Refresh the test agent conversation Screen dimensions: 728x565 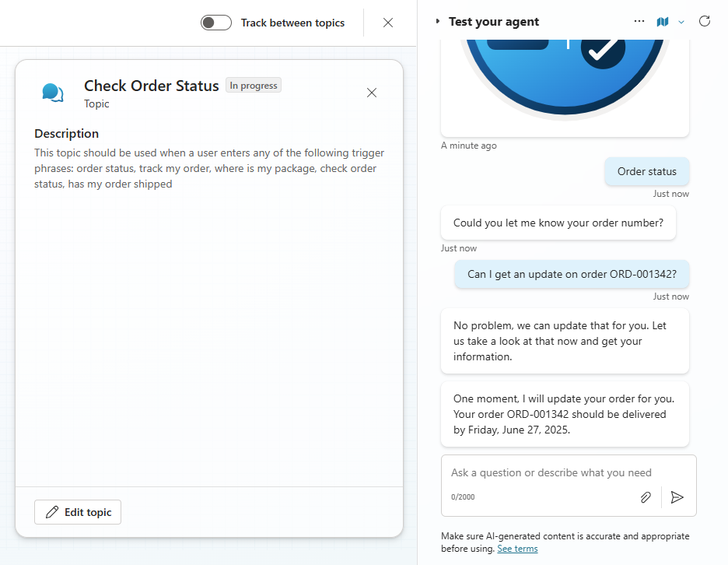coord(705,21)
